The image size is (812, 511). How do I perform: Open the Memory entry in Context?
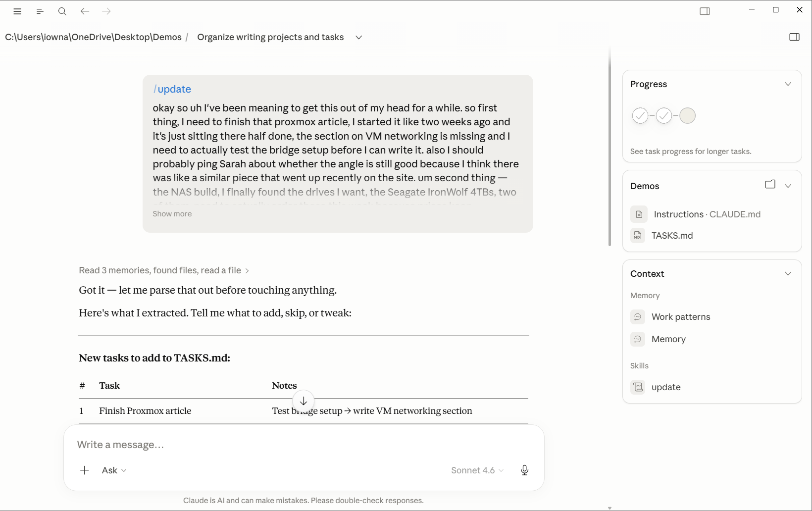(668, 339)
